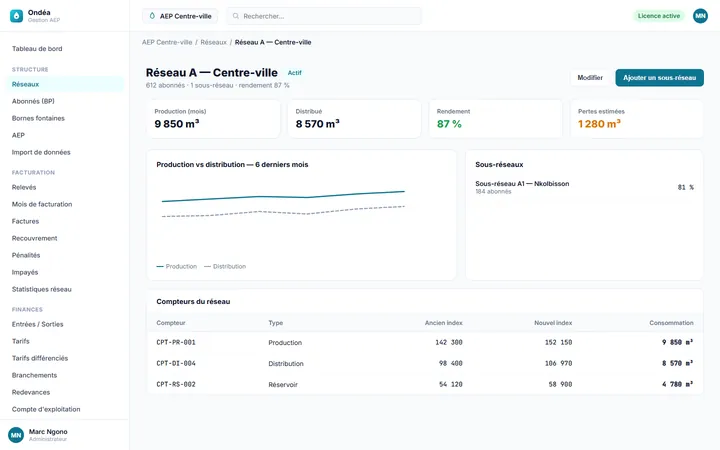Click the Rendement 87 % value

coord(449,124)
